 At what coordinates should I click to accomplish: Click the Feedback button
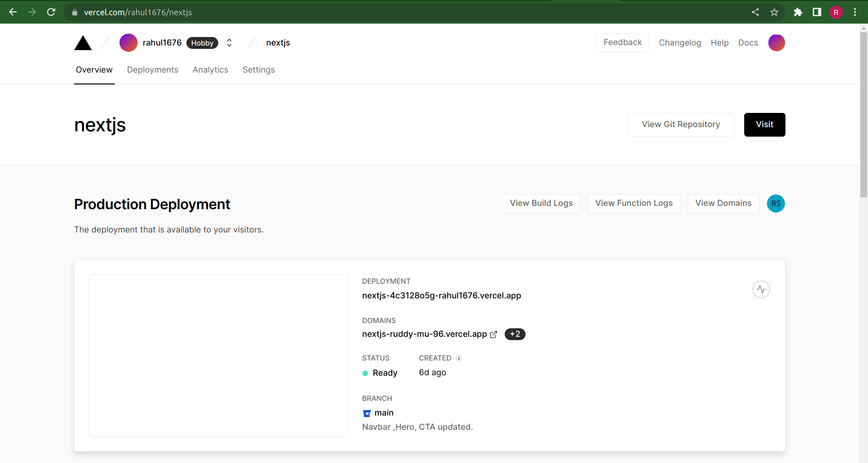pyautogui.click(x=623, y=43)
